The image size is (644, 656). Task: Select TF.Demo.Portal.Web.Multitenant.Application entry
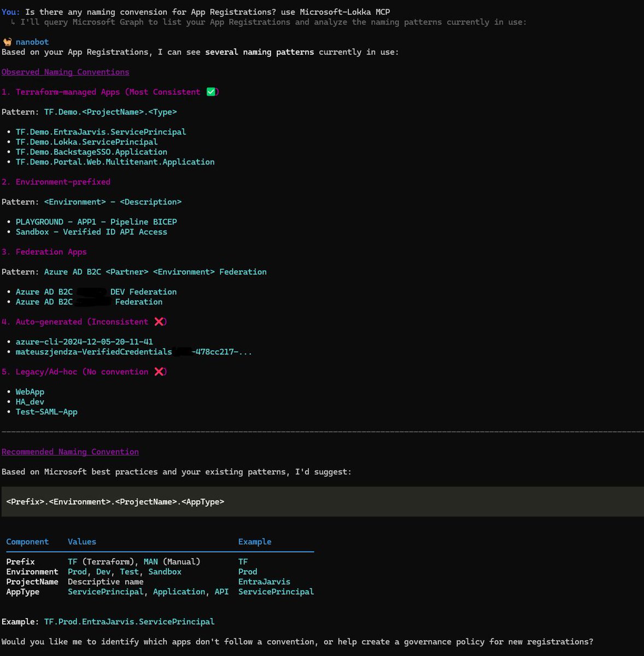coord(115,162)
